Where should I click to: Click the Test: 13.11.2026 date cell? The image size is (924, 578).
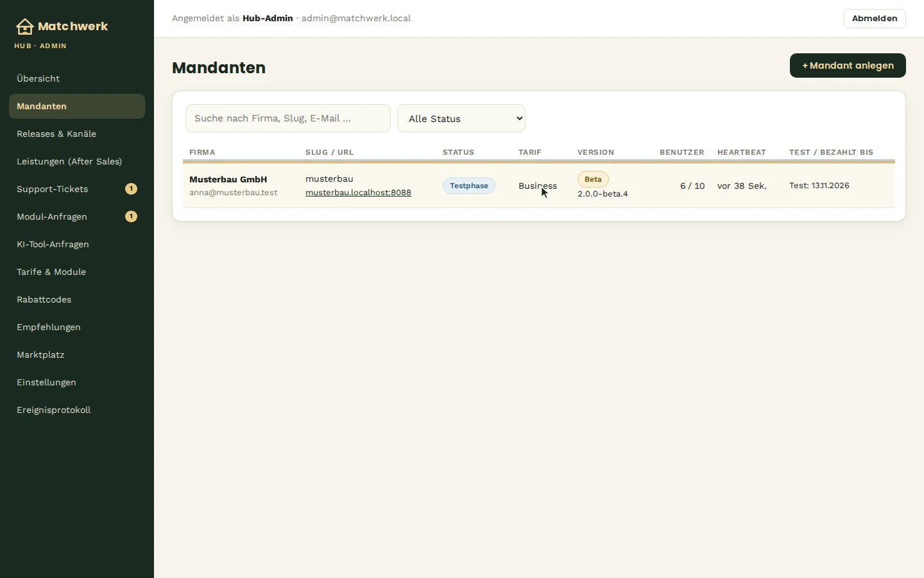click(x=819, y=186)
